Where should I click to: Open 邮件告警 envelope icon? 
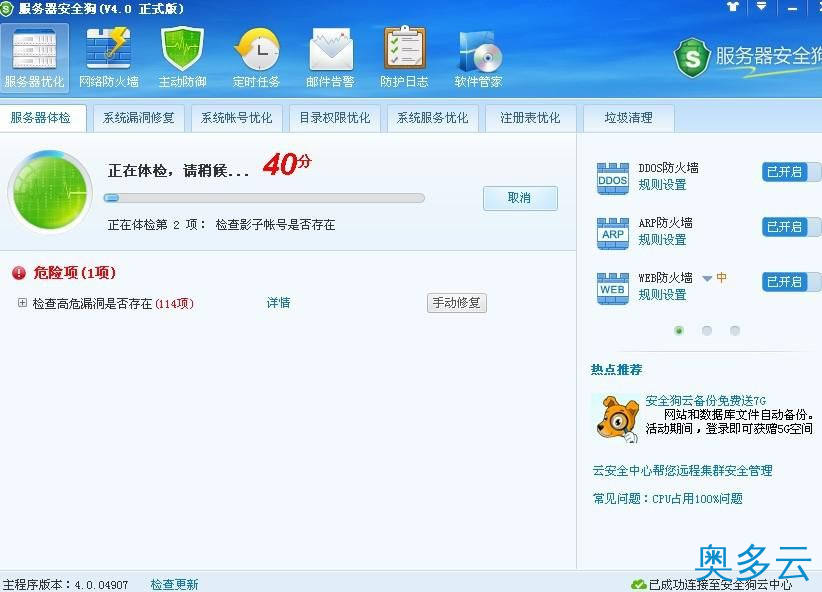click(x=330, y=58)
